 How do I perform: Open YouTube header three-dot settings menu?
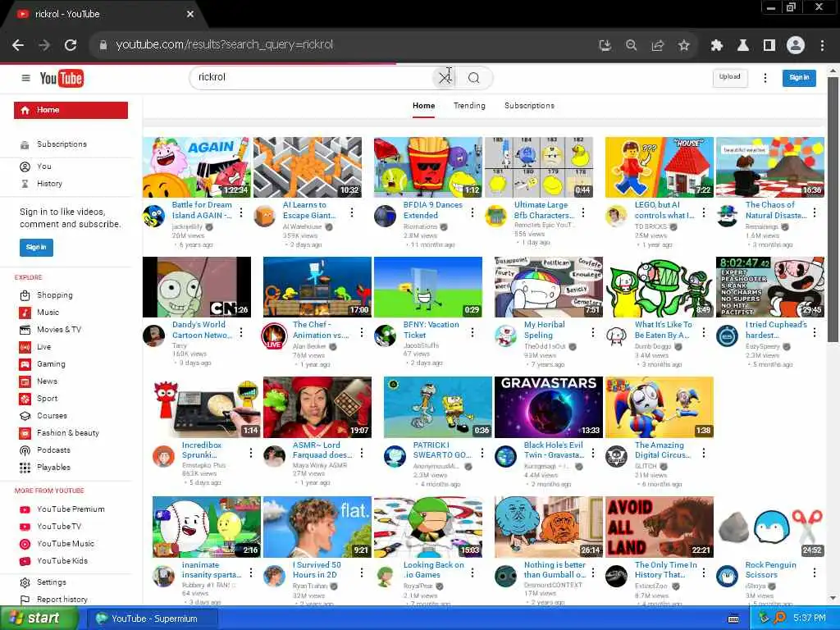[x=765, y=78]
